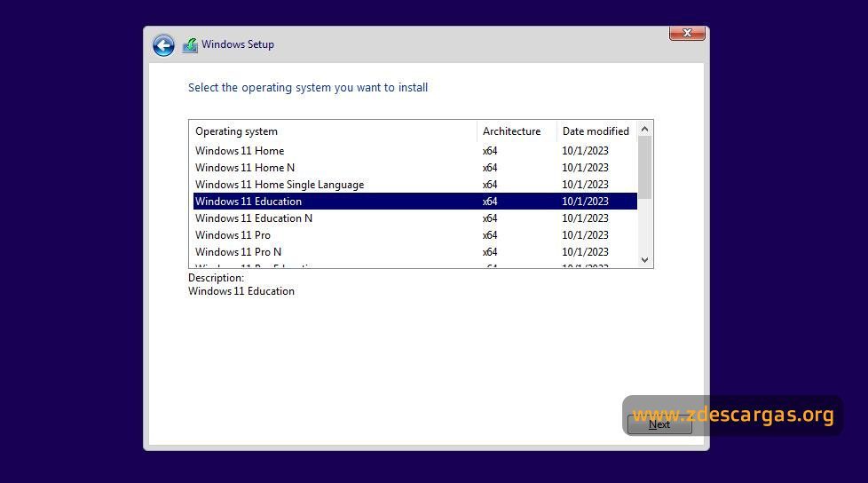Select the highlighted Windows 11 Education row
This screenshot has height=483, width=868.
415,201
